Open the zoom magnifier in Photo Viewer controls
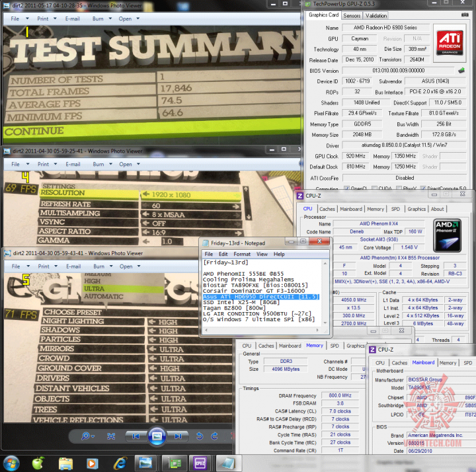Image resolution: width=476 pixels, height=472 pixels. (87, 436)
